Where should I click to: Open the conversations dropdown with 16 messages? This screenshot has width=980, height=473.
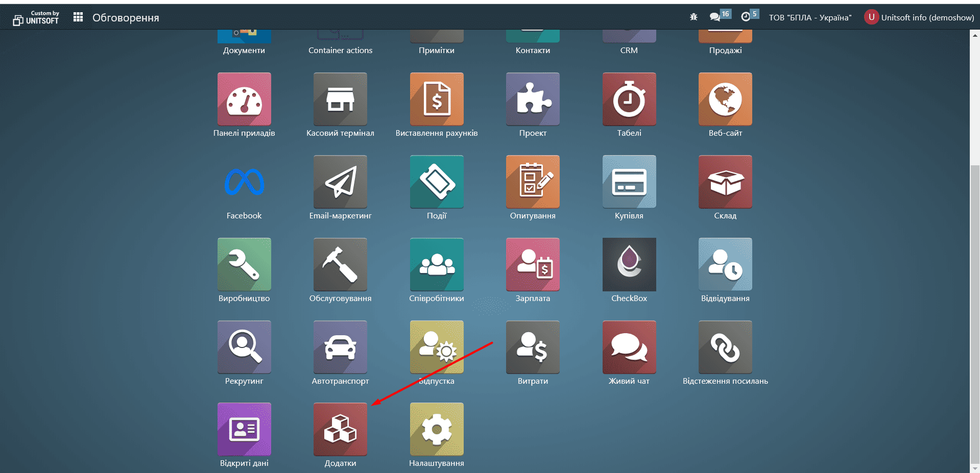715,17
